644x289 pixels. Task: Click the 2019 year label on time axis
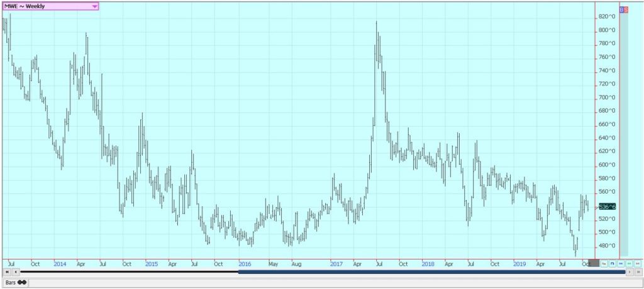(520, 263)
